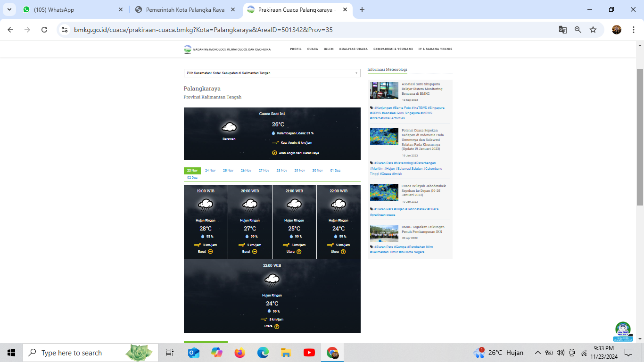The image size is (644, 362).
Task: Click the #Jabodetabek hashtag link
Action: (x=415, y=209)
